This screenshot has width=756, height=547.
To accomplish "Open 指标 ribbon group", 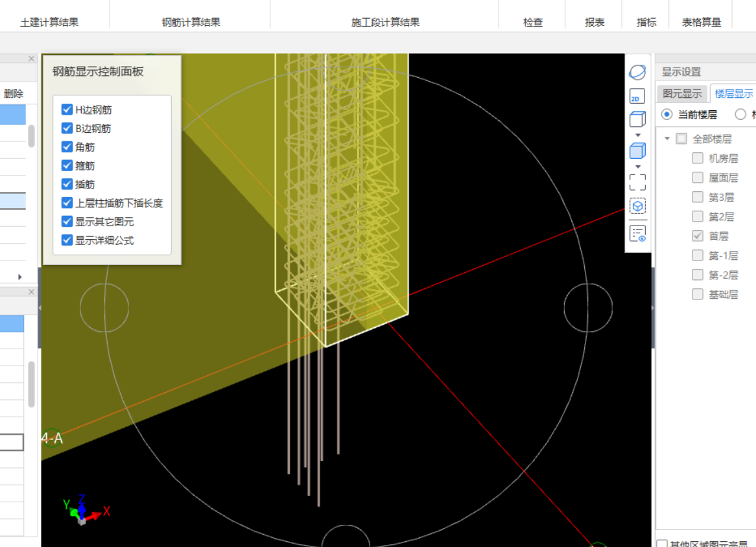I will [646, 22].
